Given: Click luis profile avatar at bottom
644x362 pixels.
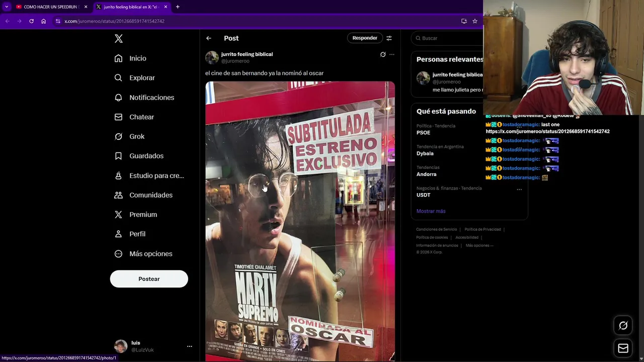Looking at the screenshot, I should pyautogui.click(x=121, y=346).
